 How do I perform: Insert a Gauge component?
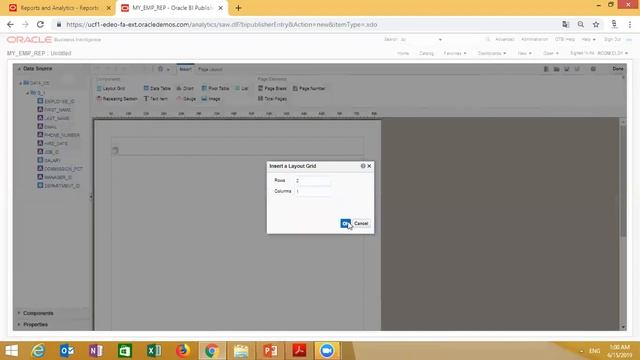(186, 99)
